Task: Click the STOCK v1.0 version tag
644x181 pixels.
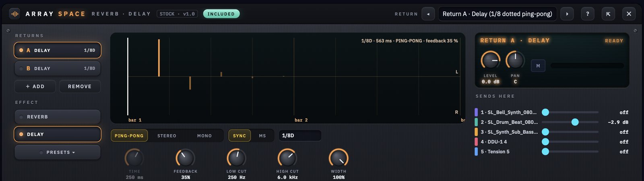Action: [177, 14]
